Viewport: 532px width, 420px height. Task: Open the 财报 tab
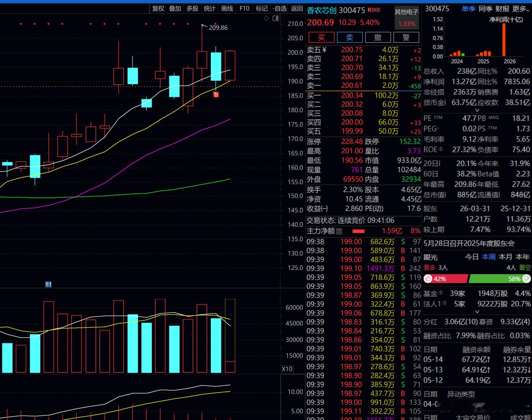(x=502, y=9)
